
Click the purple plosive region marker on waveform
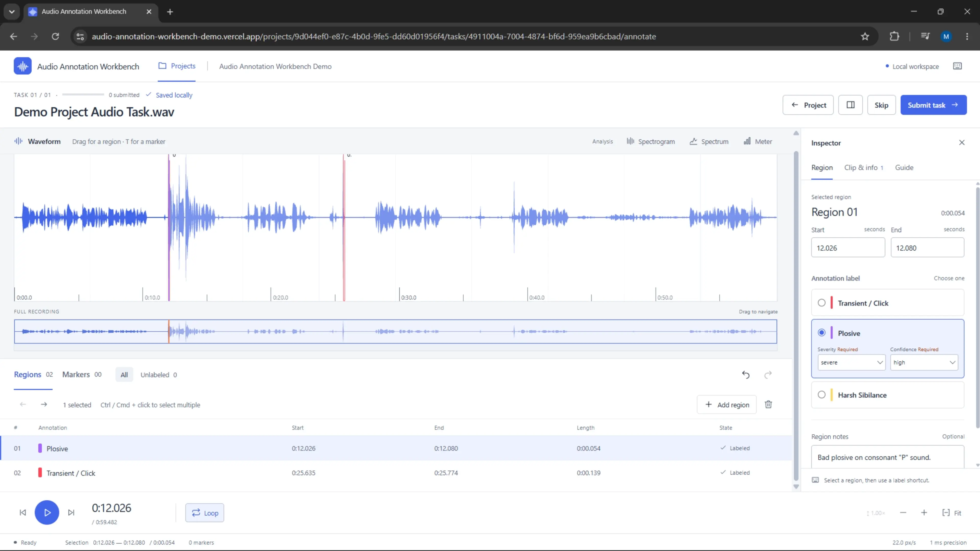point(169,228)
